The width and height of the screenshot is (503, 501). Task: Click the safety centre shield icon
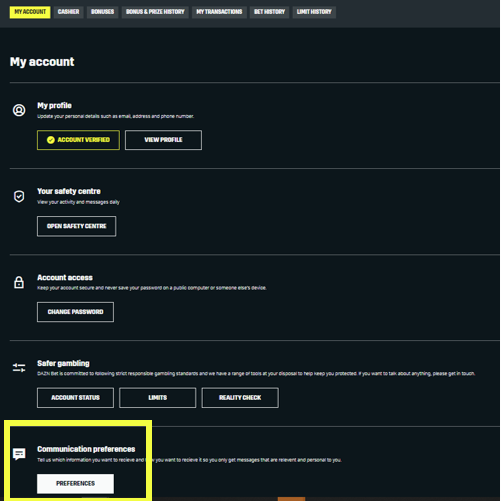tap(19, 196)
